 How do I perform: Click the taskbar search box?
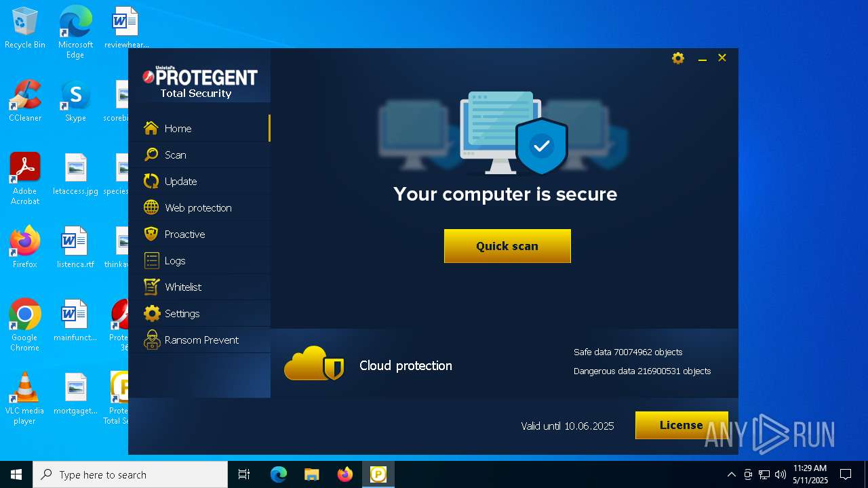point(130,474)
